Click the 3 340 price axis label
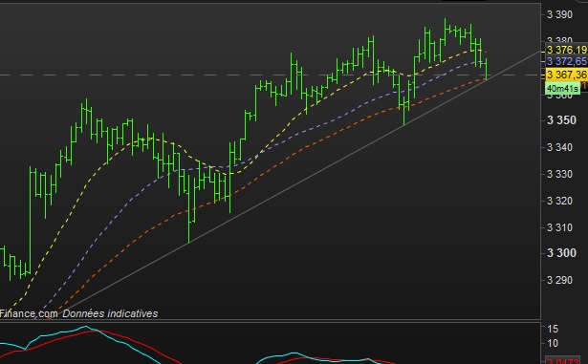The height and width of the screenshot is (364, 588). (560, 147)
